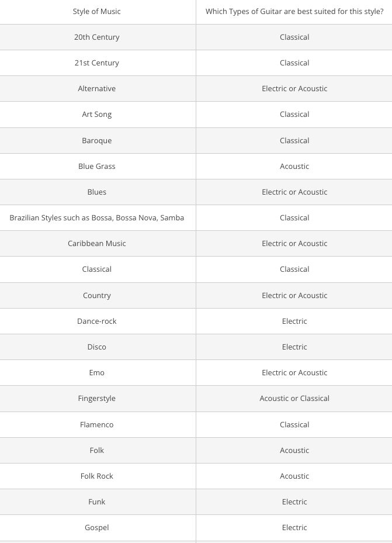The height and width of the screenshot is (543, 392).
Task: Click the guitar types question column header
Action: click(x=294, y=12)
